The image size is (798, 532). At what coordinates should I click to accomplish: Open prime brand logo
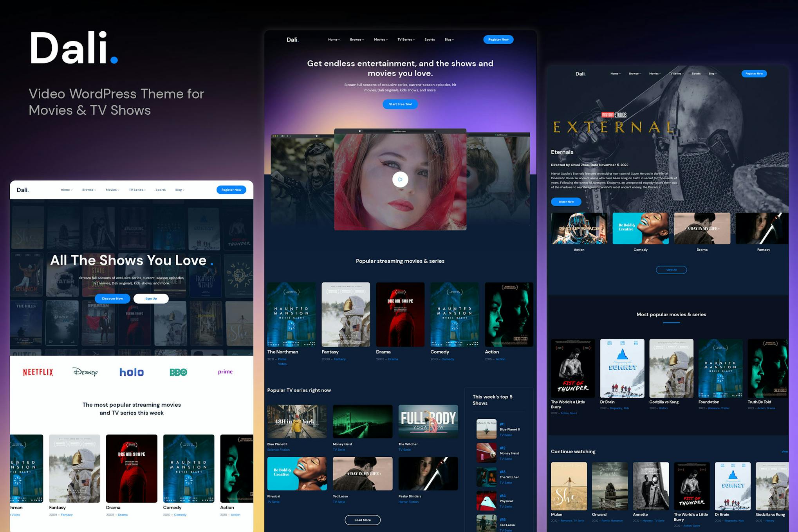click(225, 371)
